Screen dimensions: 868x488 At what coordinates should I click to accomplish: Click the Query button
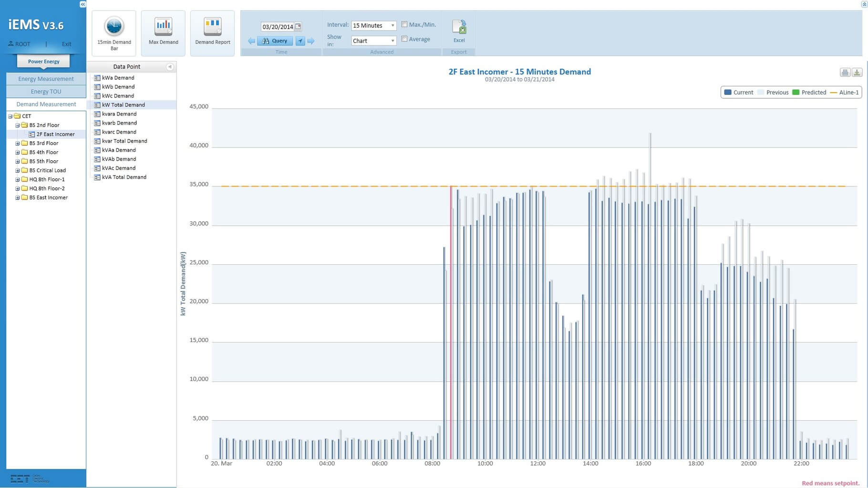[275, 41]
